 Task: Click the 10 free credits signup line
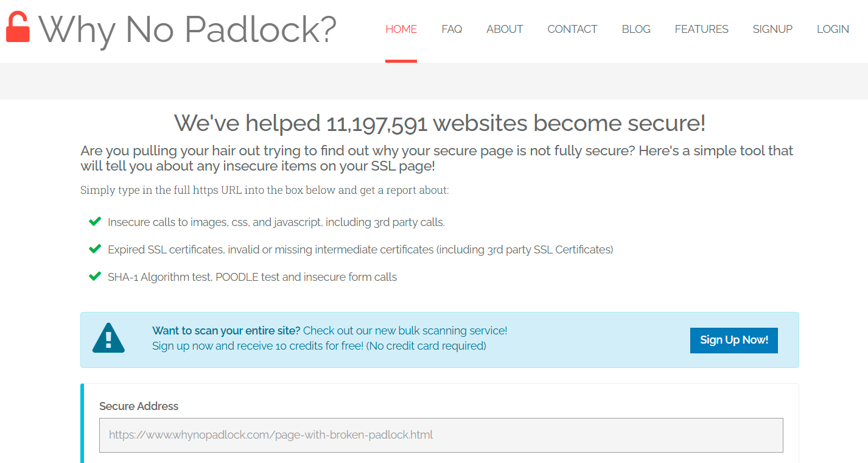click(319, 346)
